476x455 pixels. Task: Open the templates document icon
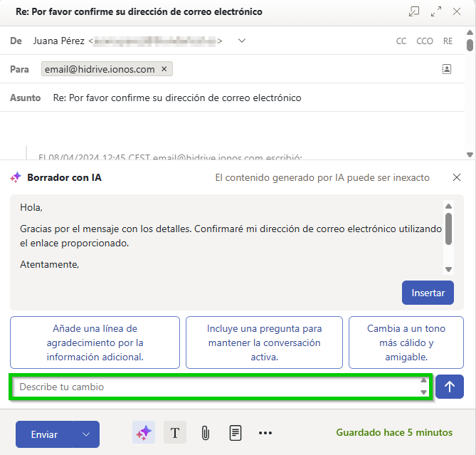[x=236, y=433]
